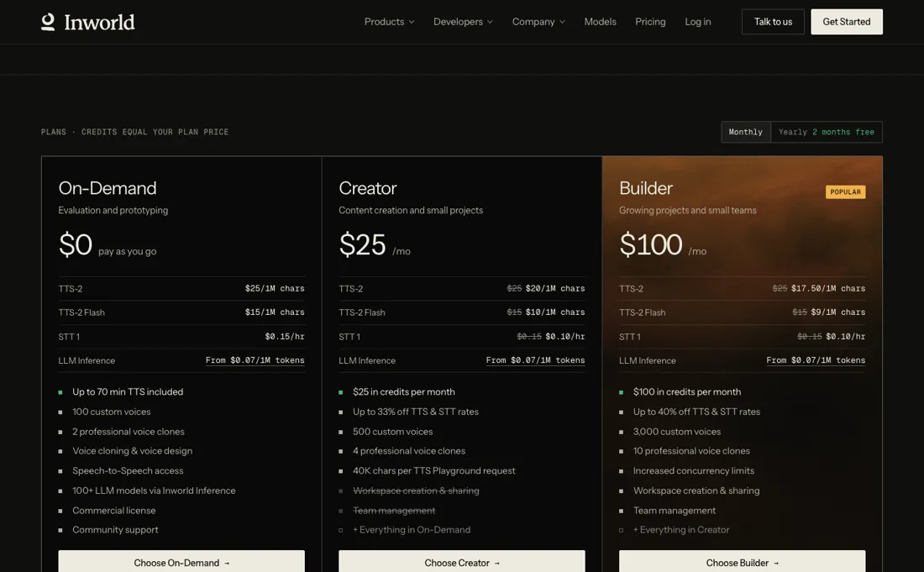
Task: Open On-Demand LLM Inference pricing link
Action: 255,360
